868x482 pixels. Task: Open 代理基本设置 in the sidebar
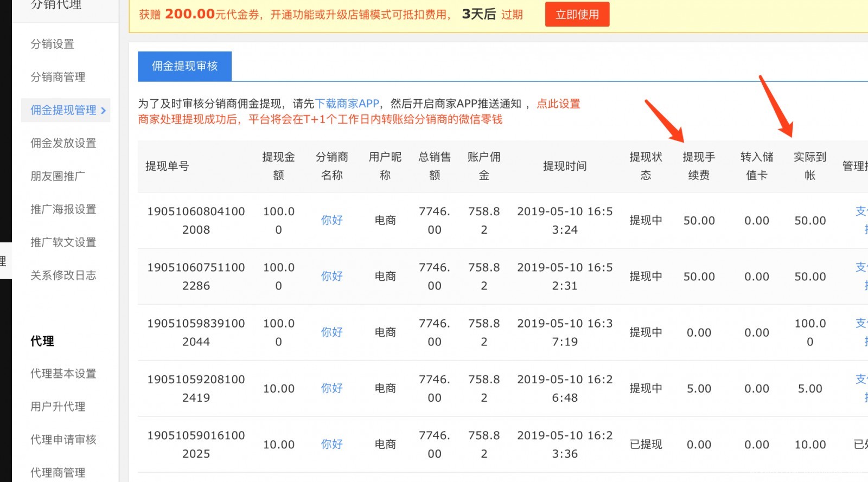click(x=63, y=374)
